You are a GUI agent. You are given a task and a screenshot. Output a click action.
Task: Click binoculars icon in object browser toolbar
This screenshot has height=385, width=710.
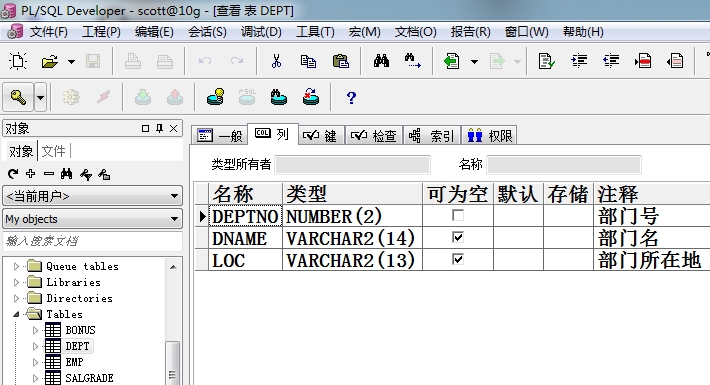point(67,173)
